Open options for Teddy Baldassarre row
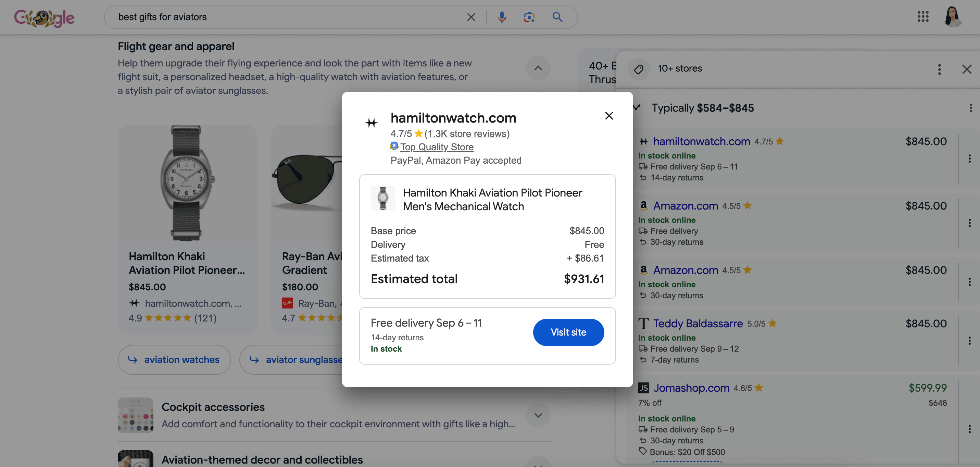 [x=969, y=341]
